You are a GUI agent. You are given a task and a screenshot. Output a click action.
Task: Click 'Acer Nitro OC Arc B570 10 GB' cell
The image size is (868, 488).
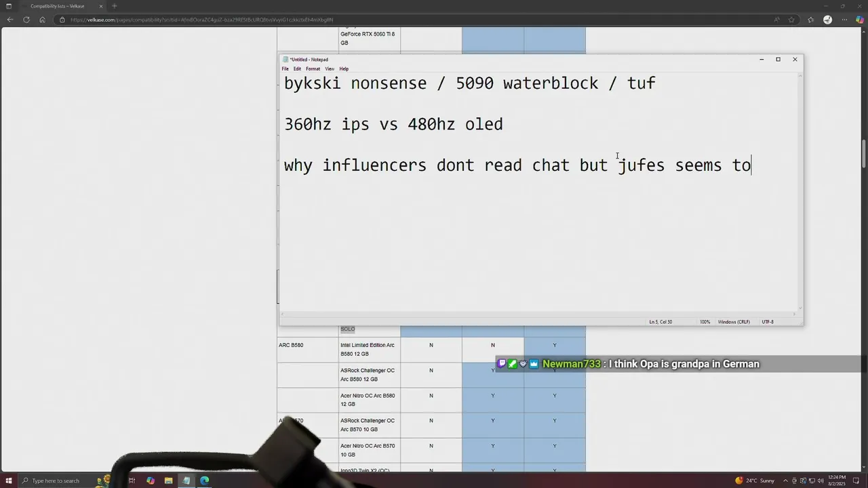tap(370, 450)
